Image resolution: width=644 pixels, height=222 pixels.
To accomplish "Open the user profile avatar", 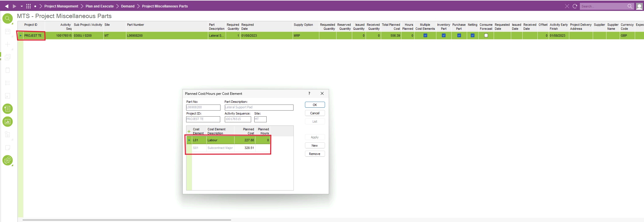I will tap(639, 6).
